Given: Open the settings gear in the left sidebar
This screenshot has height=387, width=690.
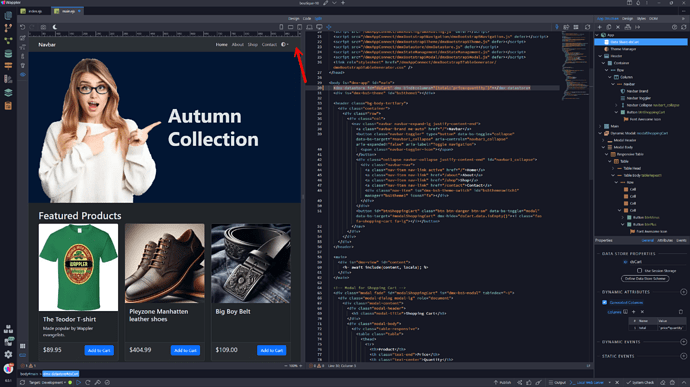Looking at the screenshot, I should coord(8,354).
